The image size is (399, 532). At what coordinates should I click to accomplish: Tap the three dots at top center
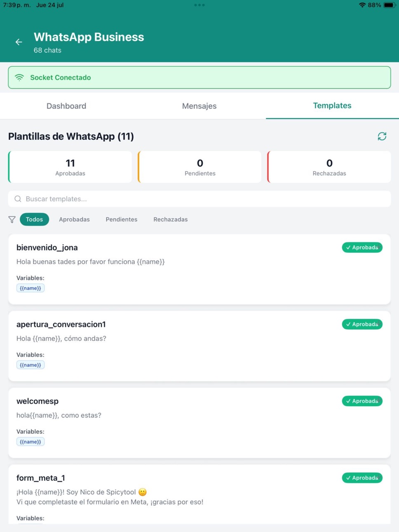(199, 5)
